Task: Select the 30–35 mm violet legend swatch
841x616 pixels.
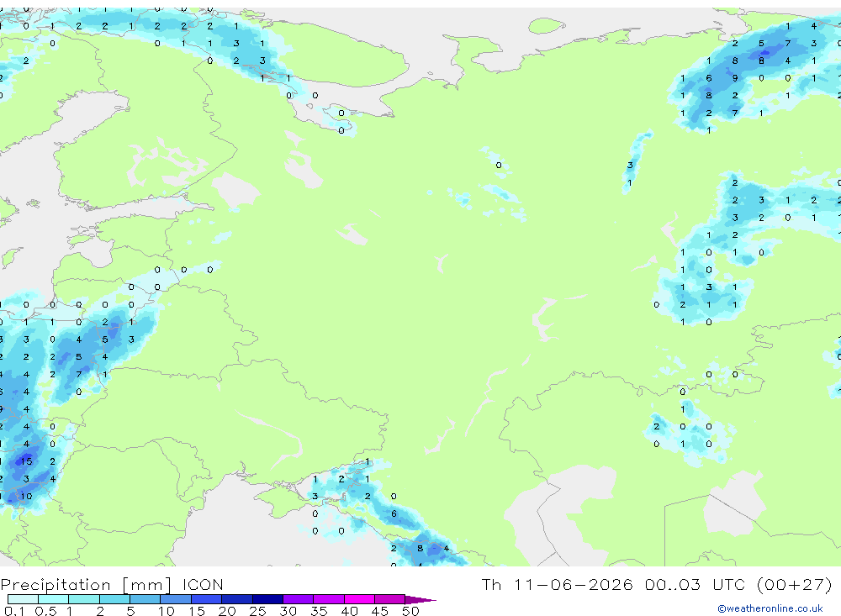Action: point(298,599)
